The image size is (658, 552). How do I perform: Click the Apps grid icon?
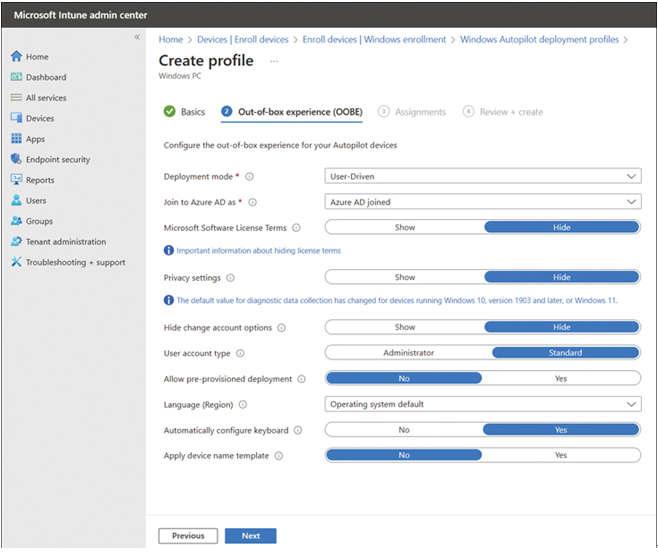16,139
